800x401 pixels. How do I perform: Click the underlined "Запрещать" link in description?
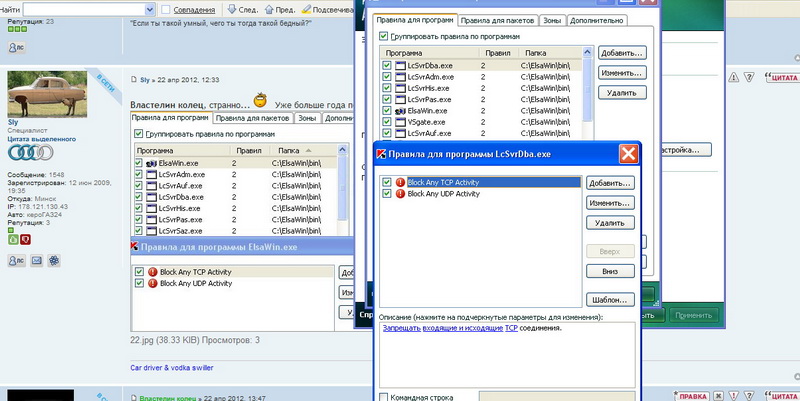tap(400, 328)
